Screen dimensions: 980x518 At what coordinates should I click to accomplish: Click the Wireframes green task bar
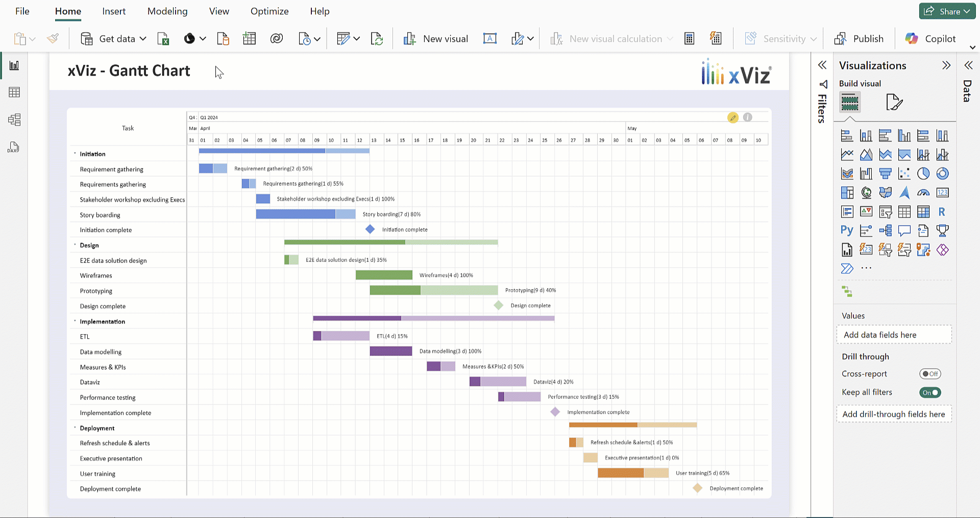tap(384, 275)
